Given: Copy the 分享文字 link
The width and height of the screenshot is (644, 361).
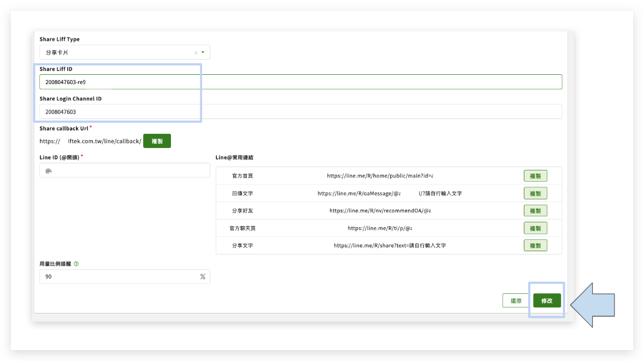Looking at the screenshot, I should [x=535, y=246].
